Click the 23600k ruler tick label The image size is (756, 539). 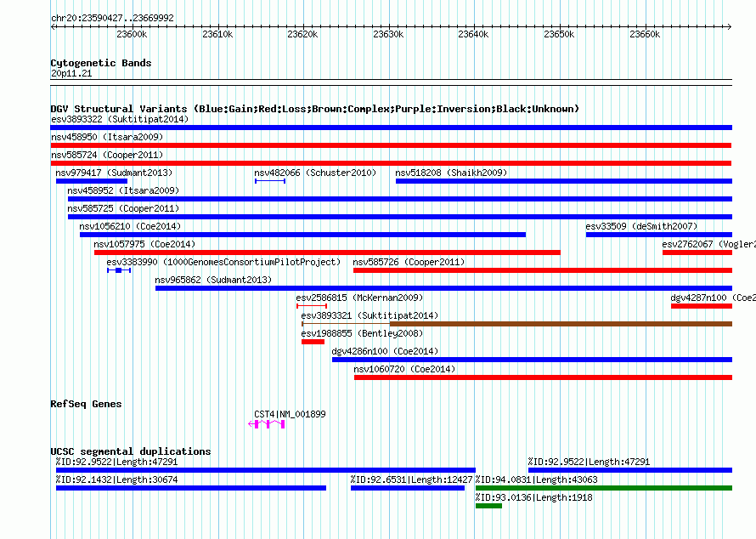pyautogui.click(x=132, y=34)
